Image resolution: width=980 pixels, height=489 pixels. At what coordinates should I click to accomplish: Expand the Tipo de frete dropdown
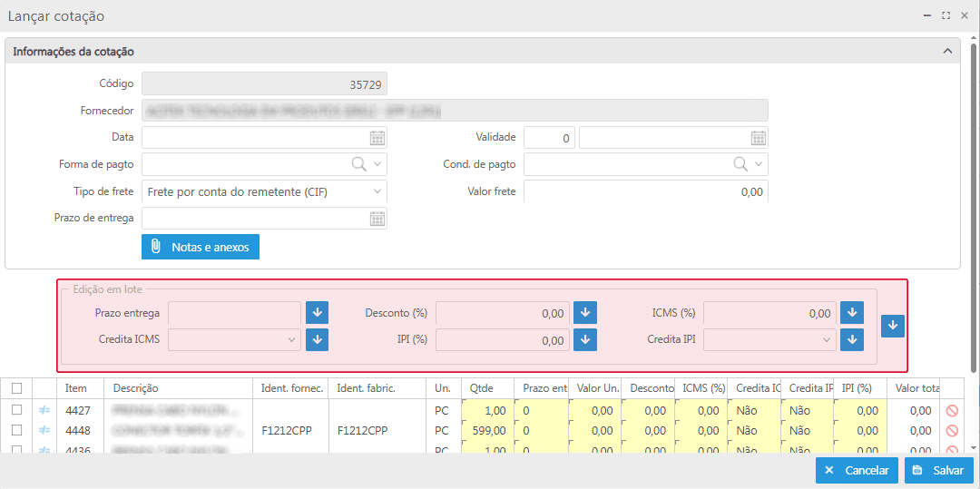coord(377,191)
